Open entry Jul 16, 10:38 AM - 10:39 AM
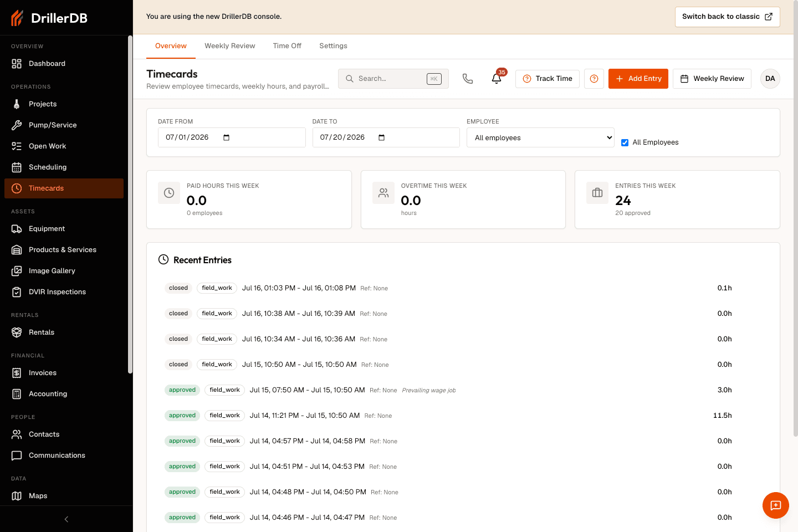Screen dimensions: 798x532 pyautogui.click(x=463, y=314)
